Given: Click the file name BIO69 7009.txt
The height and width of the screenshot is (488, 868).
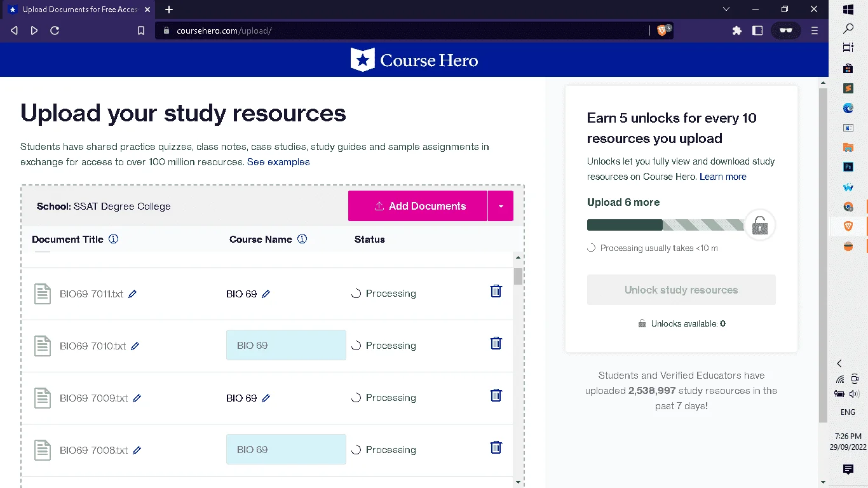Looking at the screenshot, I should (94, 398).
